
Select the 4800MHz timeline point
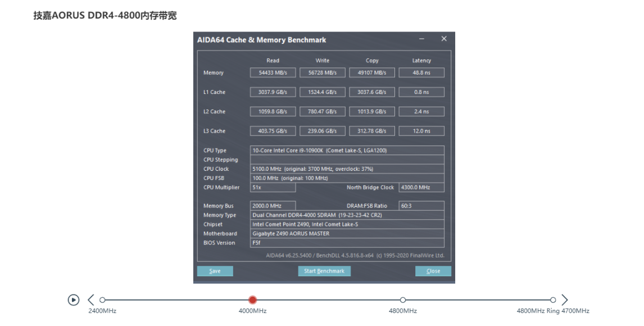403,300
